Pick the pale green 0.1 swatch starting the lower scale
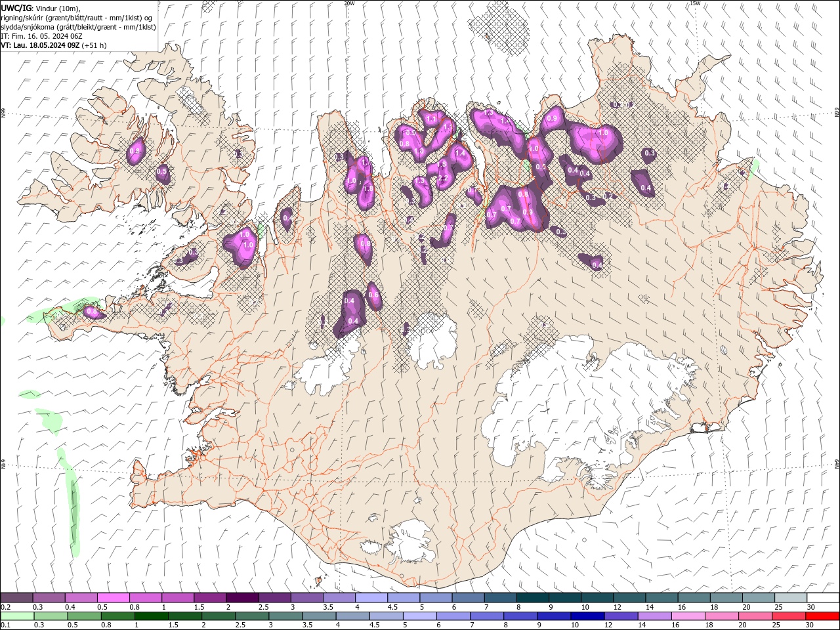Screen dimensions: 840x630 (16, 616)
